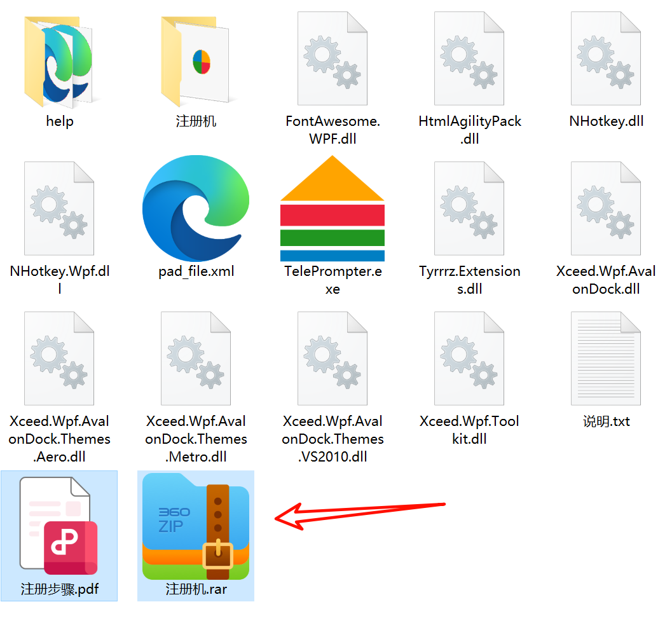Click the 'Xceed.Wpf.AvalonDock.dll' file name
The height and width of the screenshot is (630, 672).
pyautogui.click(x=606, y=280)
